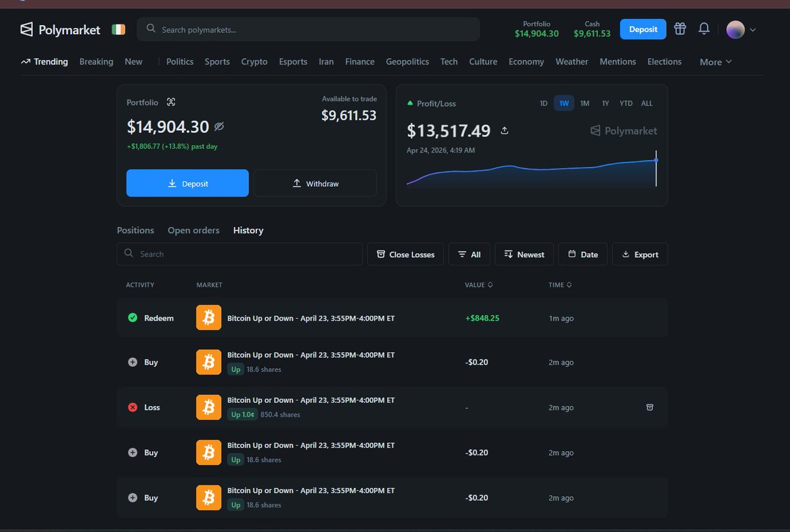
Task: Click the Ireland flag icon
Action: coord(118,29)
